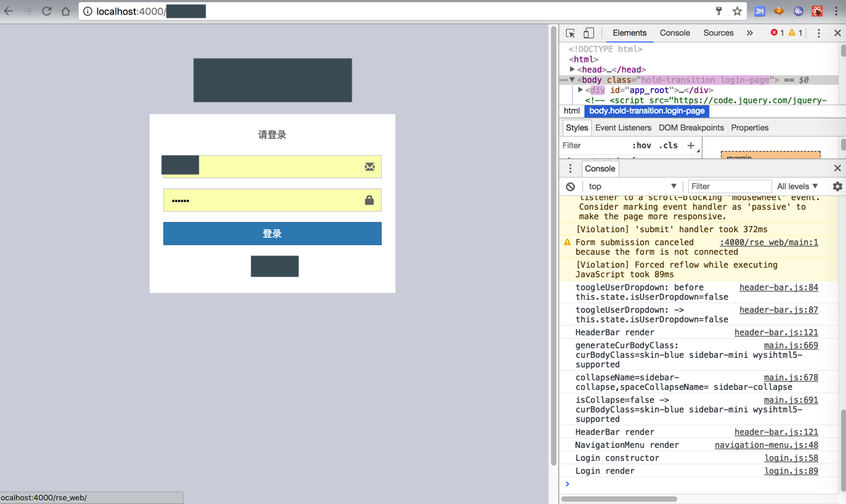Close the console drawer

(837, 168)
